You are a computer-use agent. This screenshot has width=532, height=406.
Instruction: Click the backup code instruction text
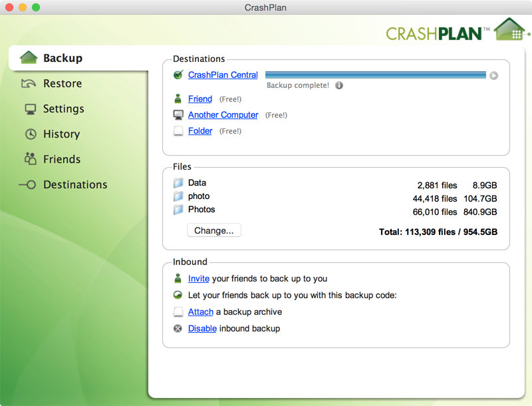click(292, 295)
